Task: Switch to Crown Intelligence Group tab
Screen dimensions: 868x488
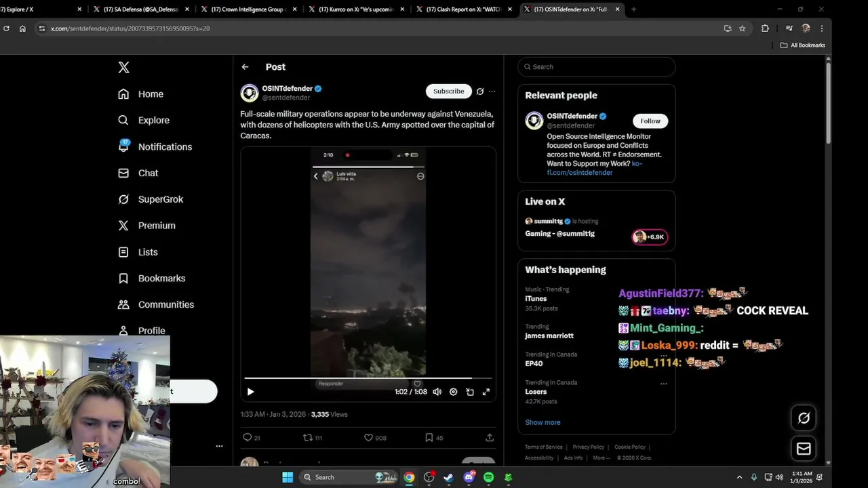Action: [248, 9]
